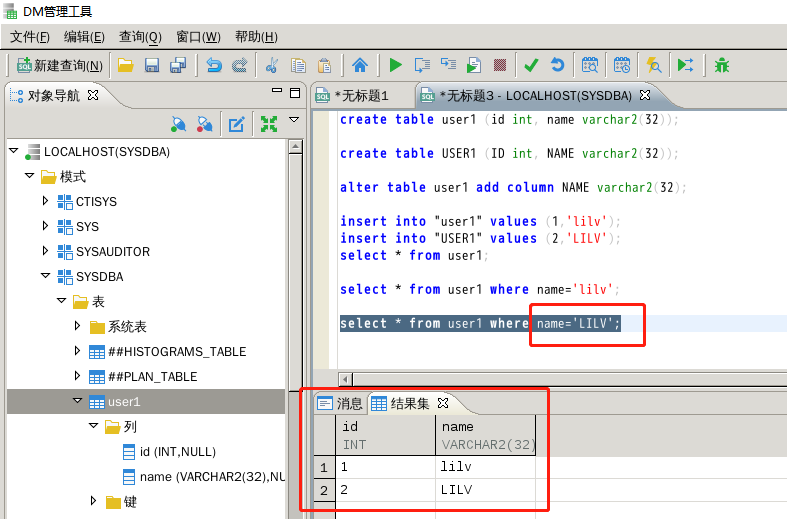Expand the 系统表 folder
Screen dimensions: 787x519
coord(77,325)
